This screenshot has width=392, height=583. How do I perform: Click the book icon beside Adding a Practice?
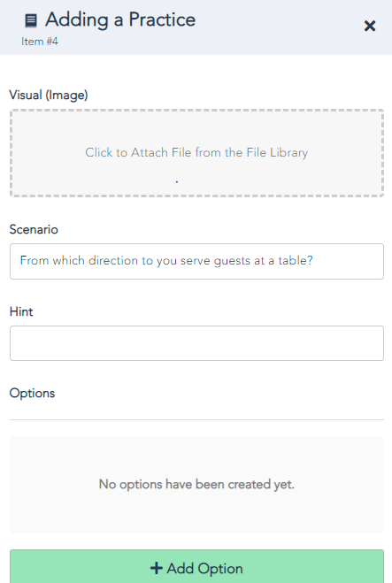click(x=30, y=20)
